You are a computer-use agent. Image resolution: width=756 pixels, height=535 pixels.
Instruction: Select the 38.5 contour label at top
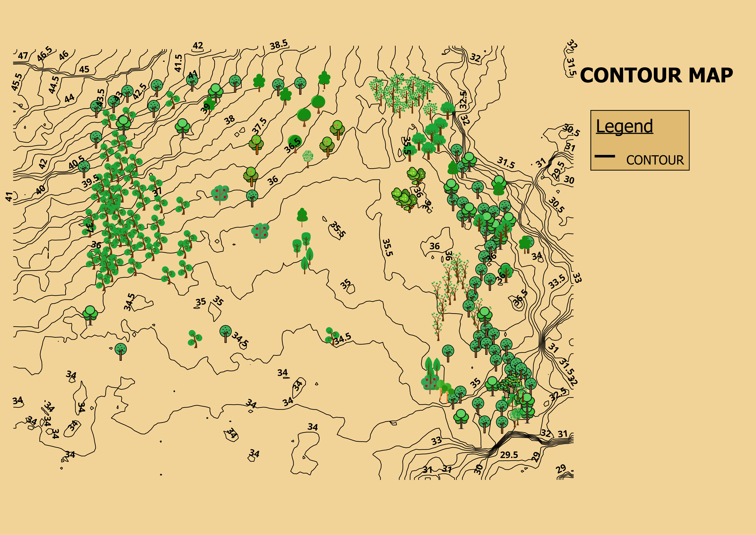coord(279,44)
